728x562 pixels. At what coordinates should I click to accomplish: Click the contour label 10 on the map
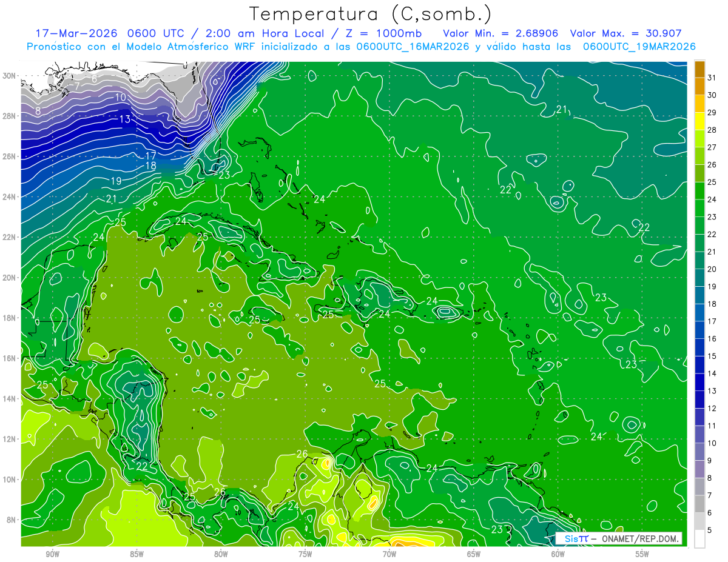[x=121, y=97]
